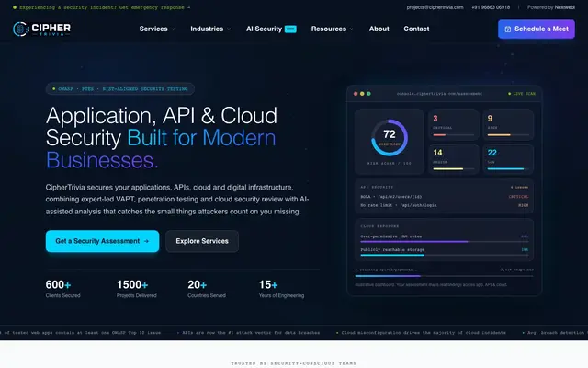Viewport: 588px width, 368px height.
Task: Click the Live Scan status indicator
Action: click(522, 94)
